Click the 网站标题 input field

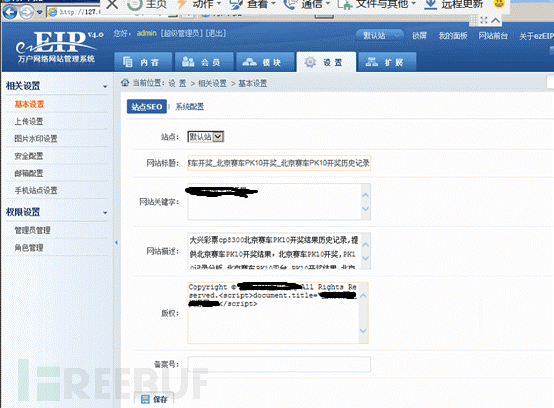(x=279, y=163)
